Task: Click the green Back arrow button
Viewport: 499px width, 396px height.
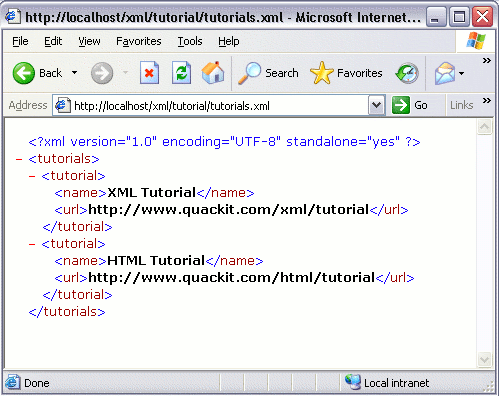Action: [23, 73]
